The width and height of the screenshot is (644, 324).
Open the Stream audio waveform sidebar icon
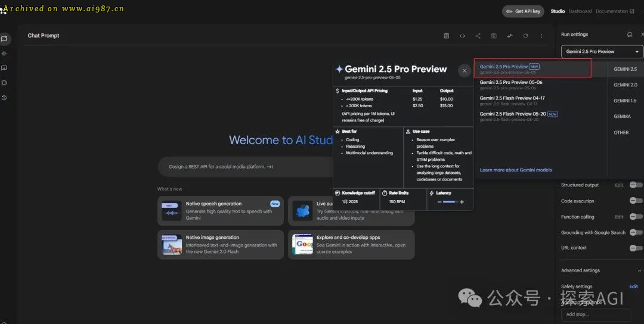pyautogui.click(x=4, y=54)
